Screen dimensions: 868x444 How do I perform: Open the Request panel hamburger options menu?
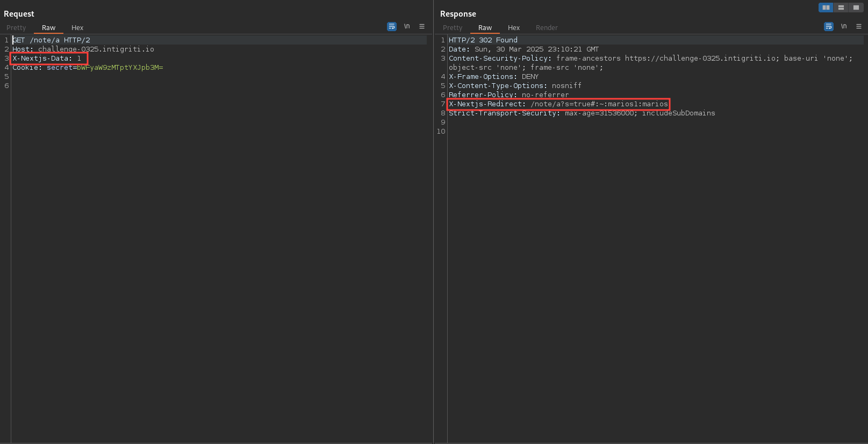coord(422,26)
